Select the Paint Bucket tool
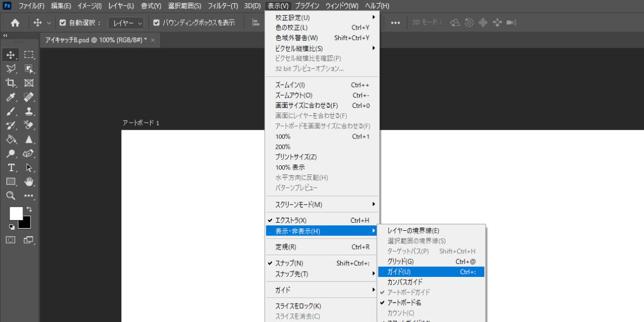 pos(11,140)
